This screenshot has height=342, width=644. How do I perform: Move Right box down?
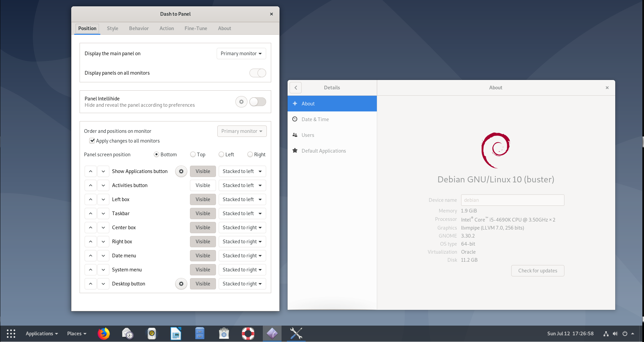[103, 242]
